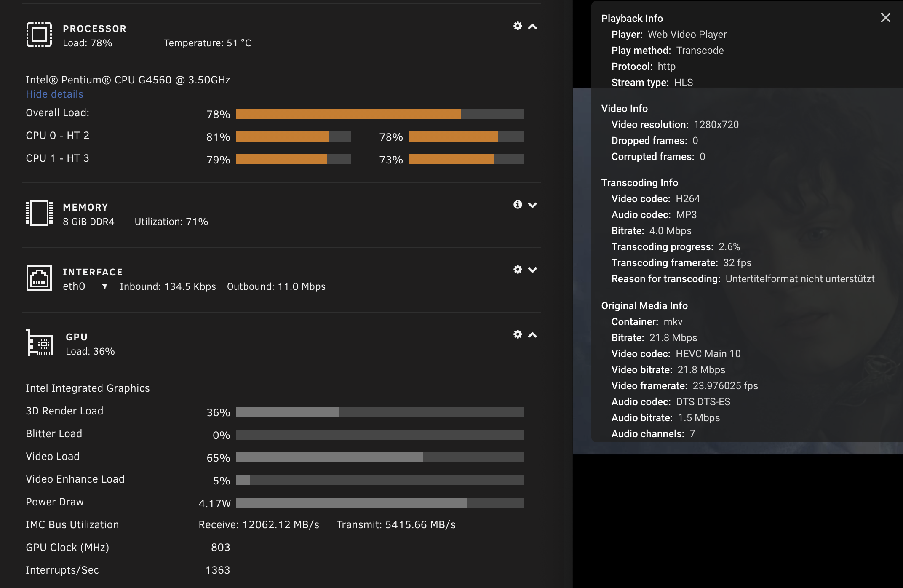Click the Overall Load progress bar

click(x=379, y=114)
